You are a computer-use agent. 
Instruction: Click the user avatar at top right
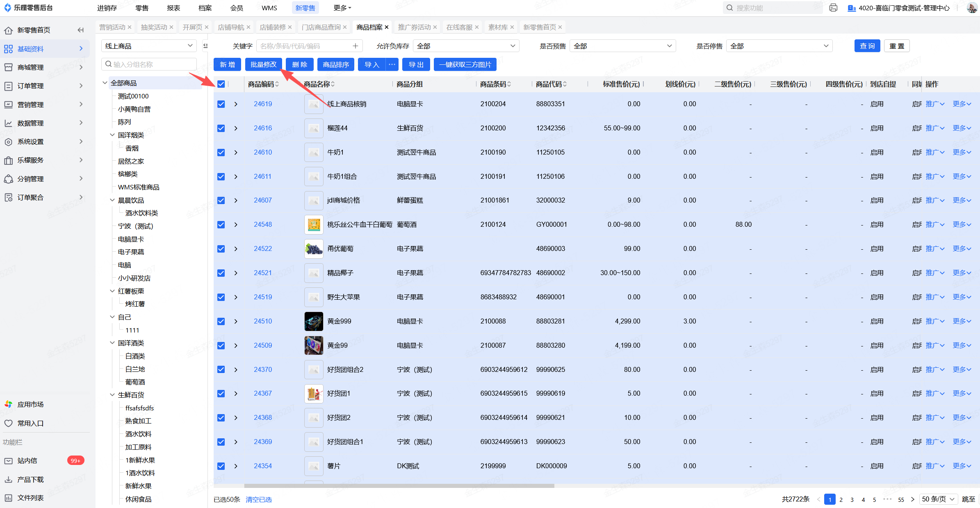[971, 8]
